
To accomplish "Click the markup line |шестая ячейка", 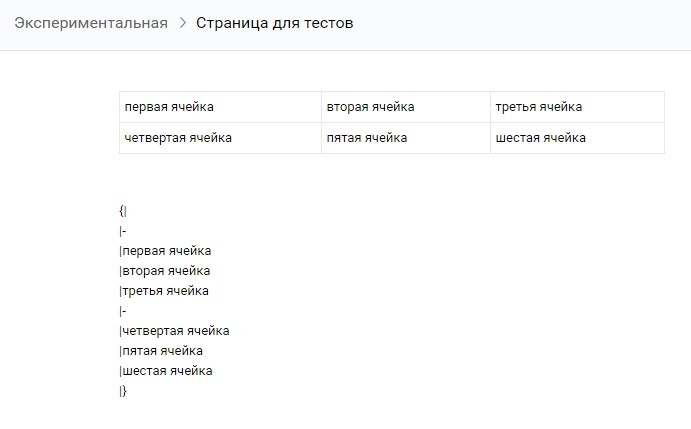I will point(165,371).
